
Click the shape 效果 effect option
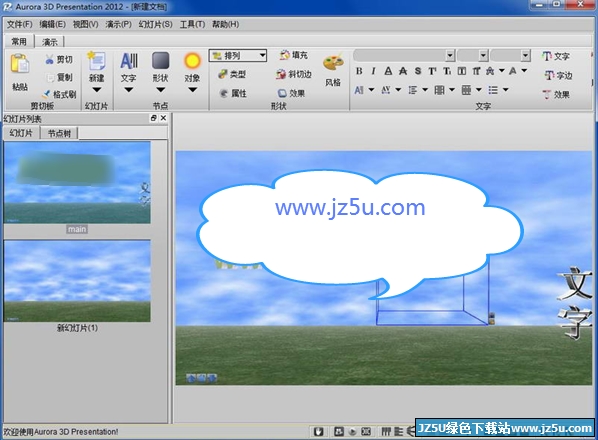point(291,93)
